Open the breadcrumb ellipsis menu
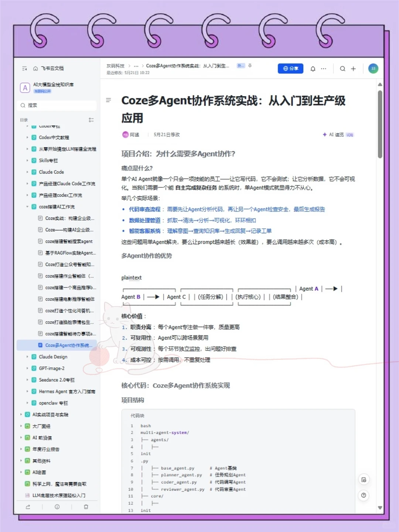Viewport: 399px width, 532px height. tap(136, 66)
